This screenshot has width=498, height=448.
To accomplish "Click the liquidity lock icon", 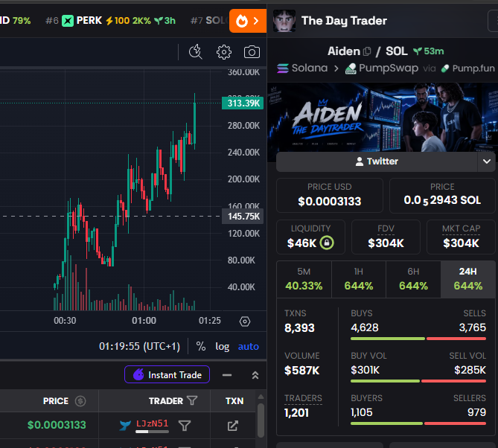I will point(327,243).
